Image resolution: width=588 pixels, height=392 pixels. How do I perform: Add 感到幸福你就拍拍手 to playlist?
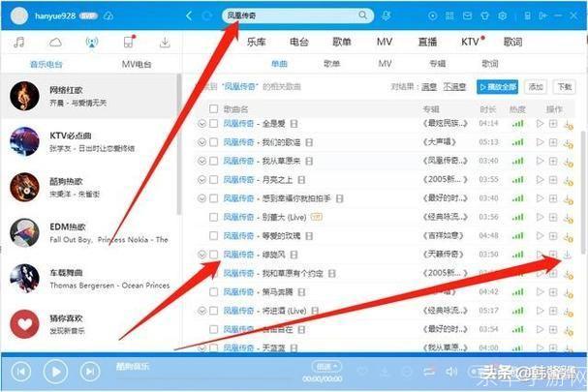pos(553,198)
